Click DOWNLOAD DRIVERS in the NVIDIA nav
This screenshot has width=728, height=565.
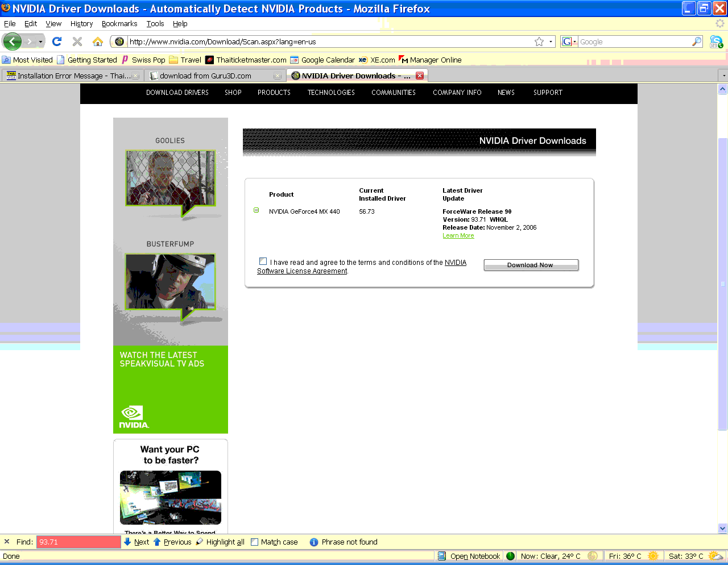pyautogui.click(x=177, y=93)
